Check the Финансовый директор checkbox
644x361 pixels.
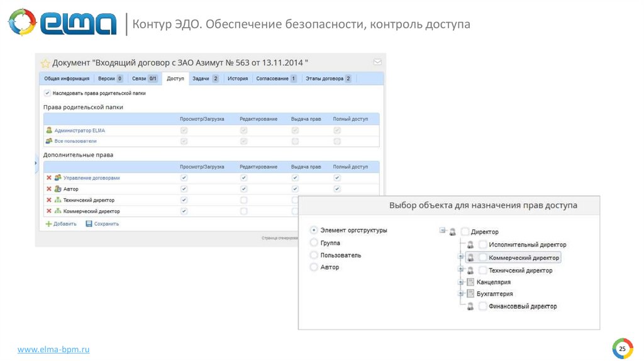(x=482, y=306)
